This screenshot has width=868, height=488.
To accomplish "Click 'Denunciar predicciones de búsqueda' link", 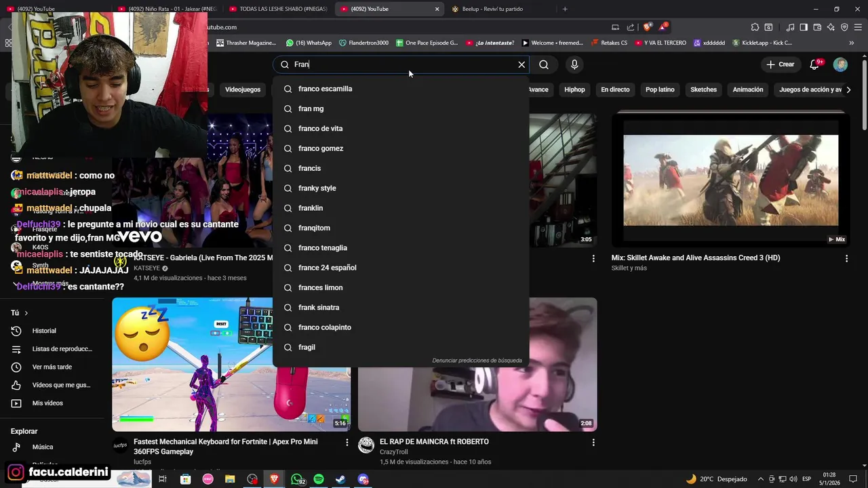I will pyautogui.click(x=477, y=361).
